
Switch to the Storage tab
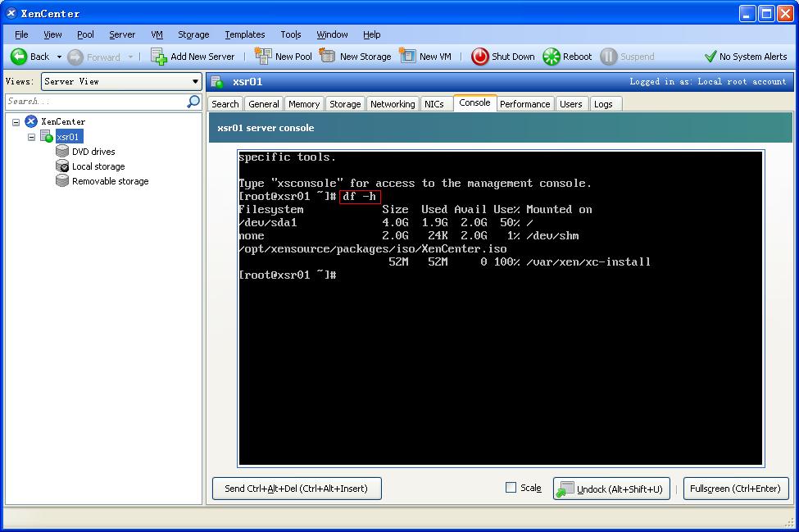point(345,104)
